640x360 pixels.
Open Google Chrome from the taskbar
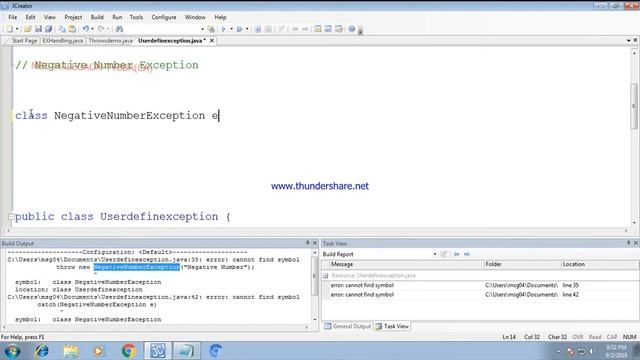128,351
